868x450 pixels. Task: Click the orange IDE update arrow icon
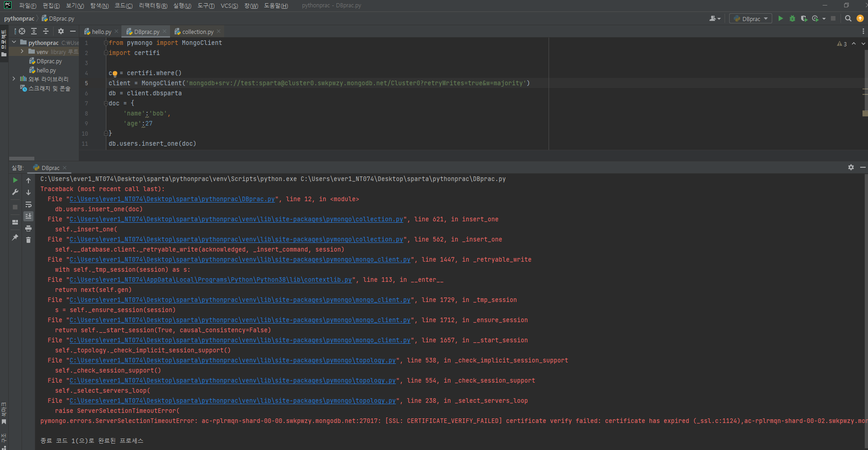click(860, 18)
